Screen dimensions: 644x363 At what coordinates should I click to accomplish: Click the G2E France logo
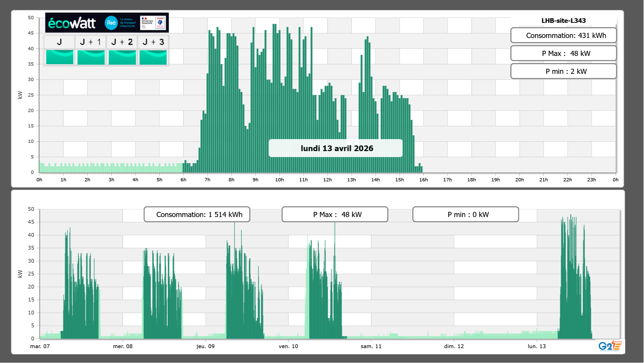coord(610,346)
